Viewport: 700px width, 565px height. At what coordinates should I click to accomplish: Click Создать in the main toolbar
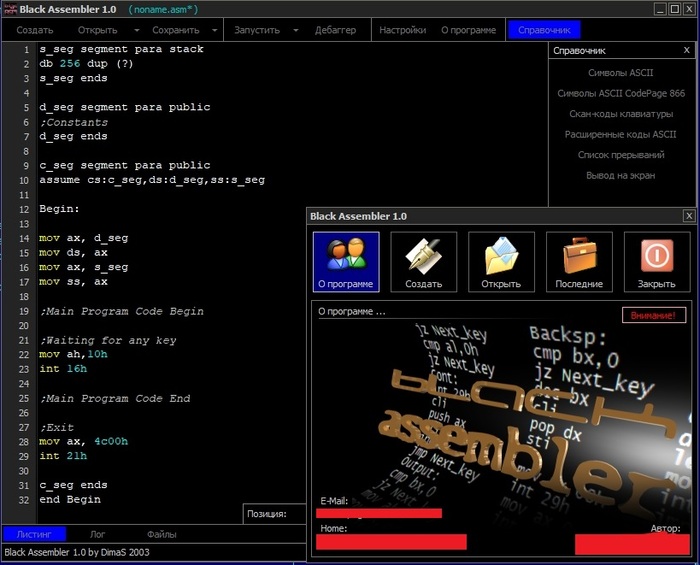point(35,30)
